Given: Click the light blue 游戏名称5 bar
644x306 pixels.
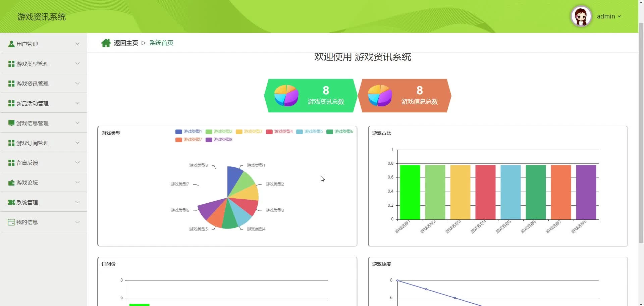Looking at the screenshot, I should (511, 192).
